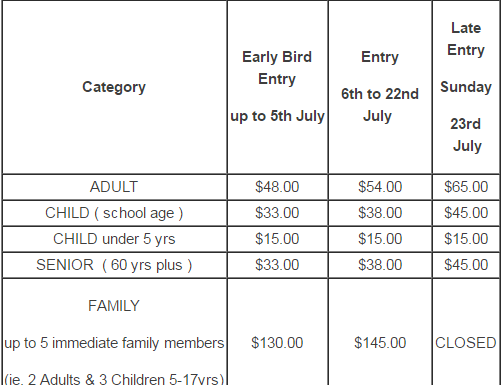Select the school age child $38.00 entry price

[x=380, y=213]
